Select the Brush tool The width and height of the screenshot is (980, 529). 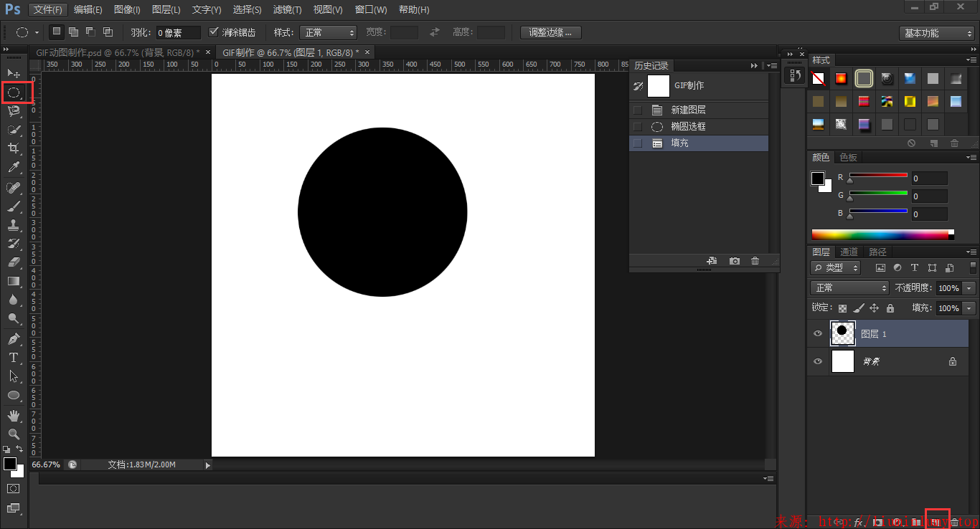pyautogui.click(x=14, y=206)
